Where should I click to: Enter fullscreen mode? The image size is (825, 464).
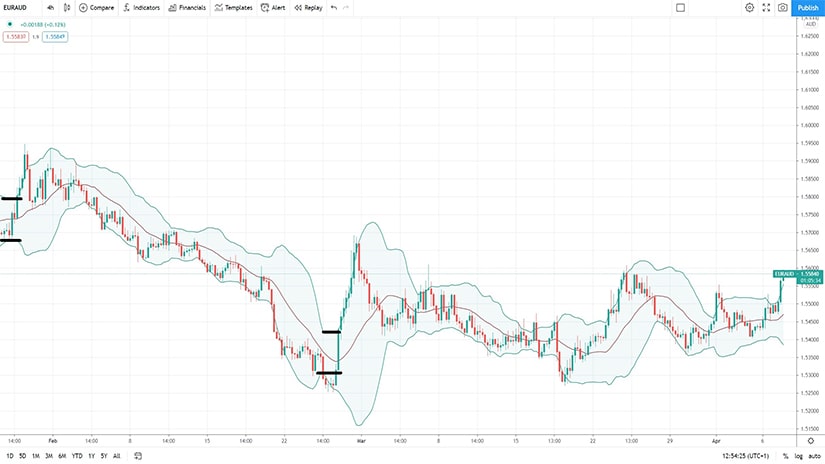[766, 8]
